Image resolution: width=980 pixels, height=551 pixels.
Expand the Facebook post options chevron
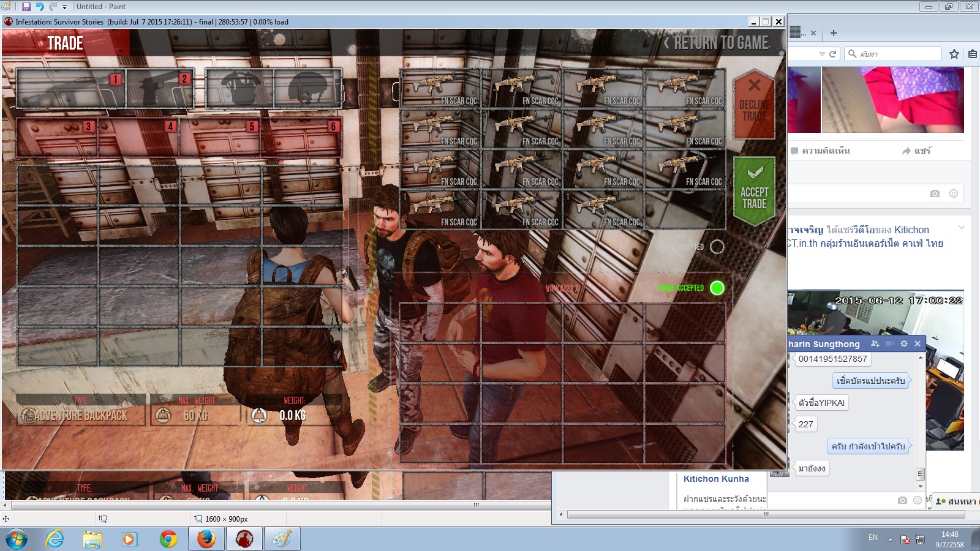pos(962,228)
